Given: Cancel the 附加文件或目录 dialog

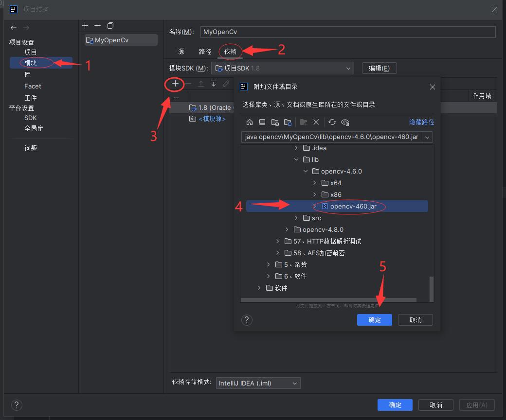Looking at the screenshot, I should (416, 320).
